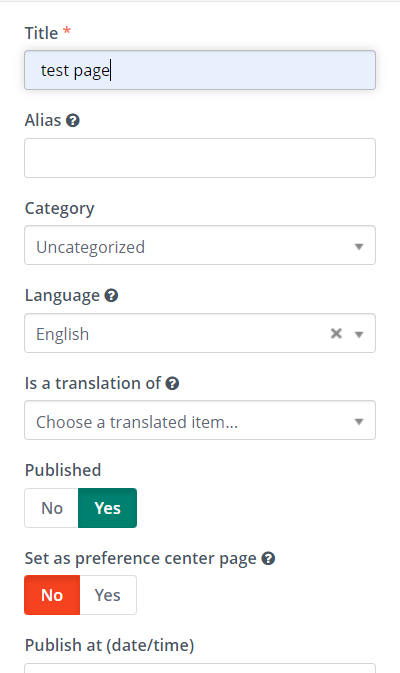Select No for preference center page
This screenshot has width=400, height=673.
pos(52,595)
